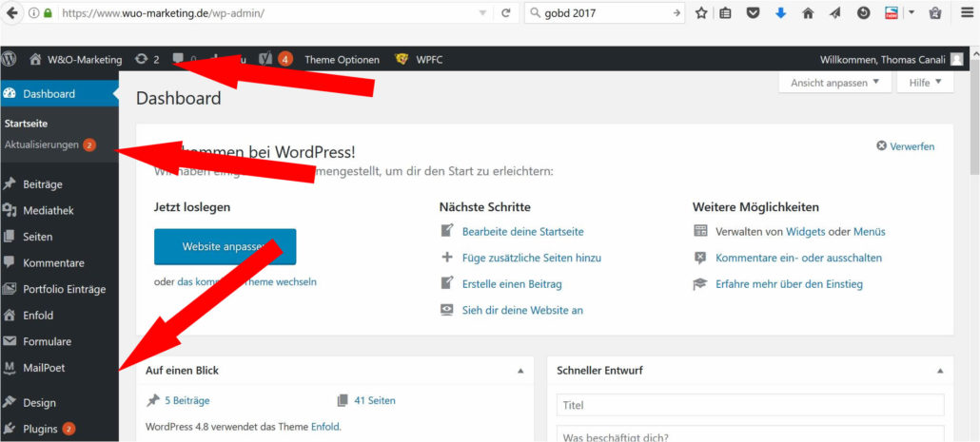Click the Enfold theme link
This screenshot has height=442, width=980.
[x=325, y=428]
